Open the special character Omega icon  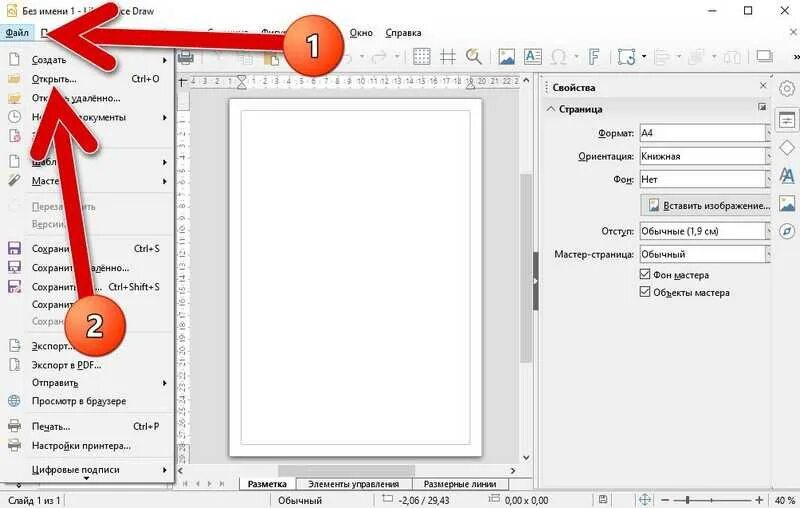click(559, 56)
